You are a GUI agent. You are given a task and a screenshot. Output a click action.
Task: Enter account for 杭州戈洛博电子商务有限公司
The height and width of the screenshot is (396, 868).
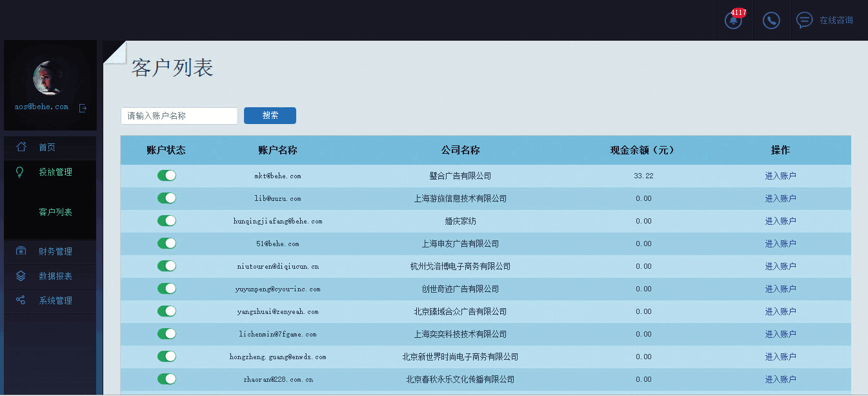click(x=781, y=266)
